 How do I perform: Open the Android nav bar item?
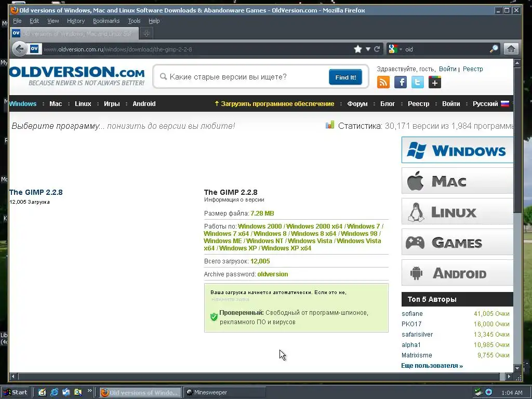click(x=144, y=104)
